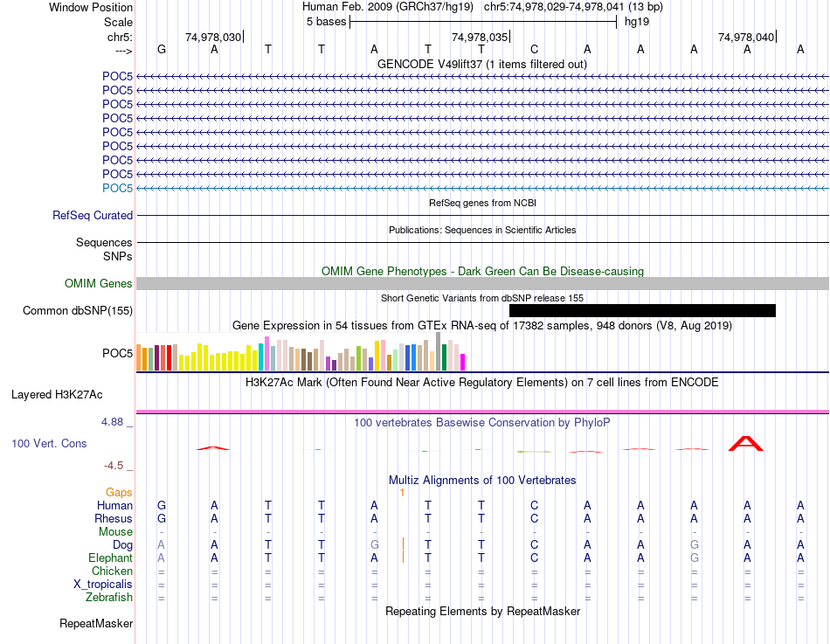830x644 pixels.
Task: Select the black dbSNP variant bar
Action: (x=642, y=310)
